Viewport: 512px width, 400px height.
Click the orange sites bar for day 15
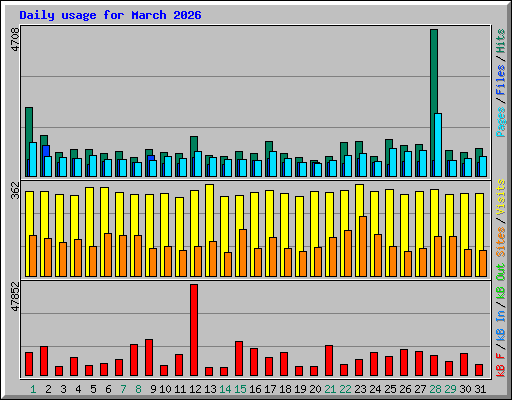[243, 253]
